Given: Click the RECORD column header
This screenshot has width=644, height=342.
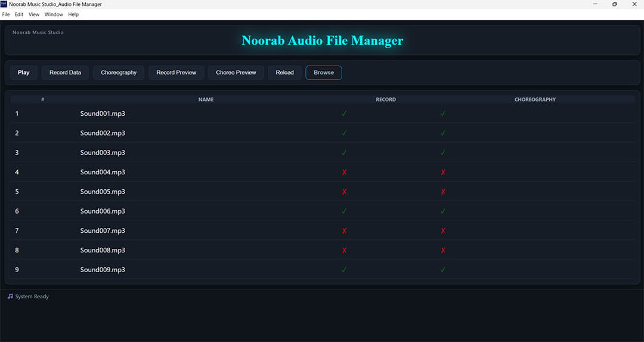Looking at the screenshot, I should click(386, 100).
